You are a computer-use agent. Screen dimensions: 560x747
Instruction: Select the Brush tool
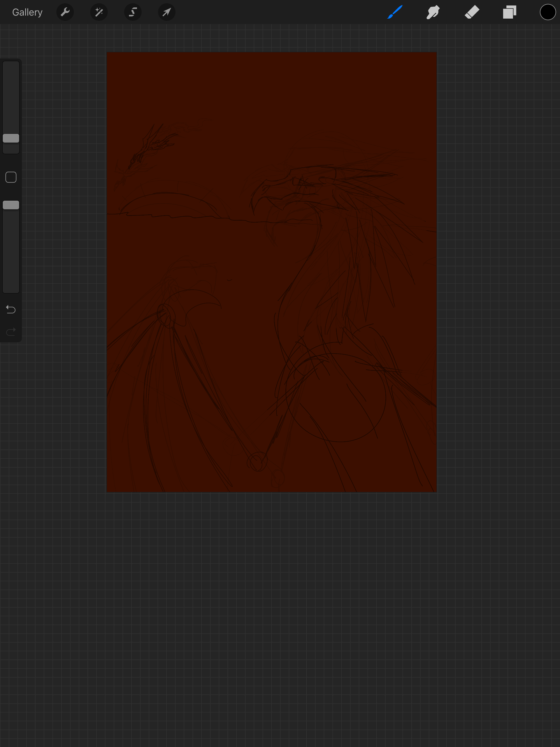click(395, 12)
